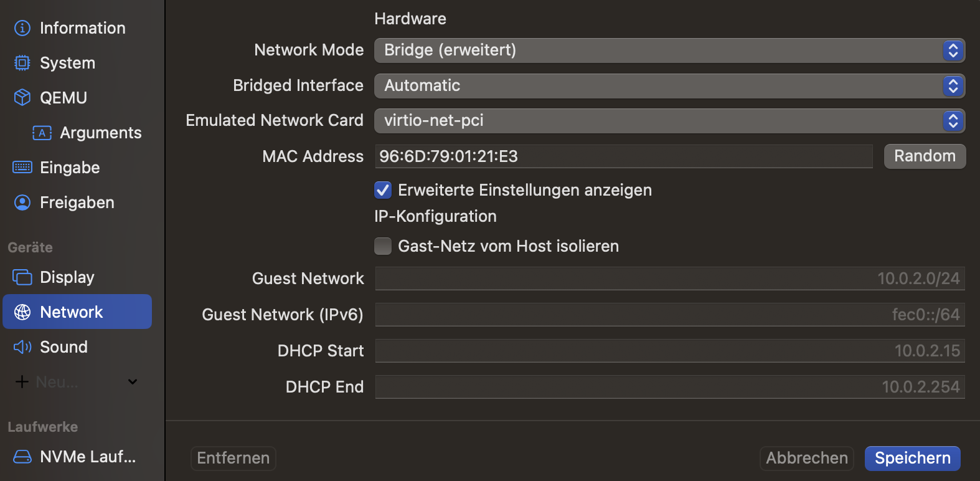The image size is (980, 481).
Task: Select the Eingabe keyboard icon
Action: 22,168
